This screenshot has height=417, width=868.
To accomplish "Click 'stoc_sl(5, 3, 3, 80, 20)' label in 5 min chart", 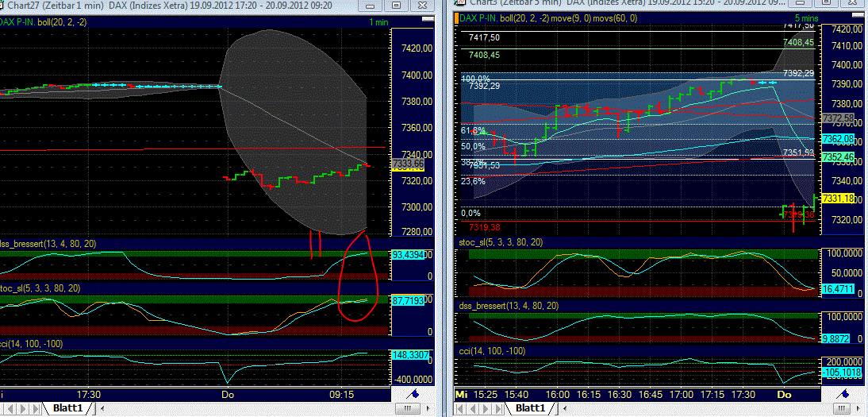I will click(501, 242).
